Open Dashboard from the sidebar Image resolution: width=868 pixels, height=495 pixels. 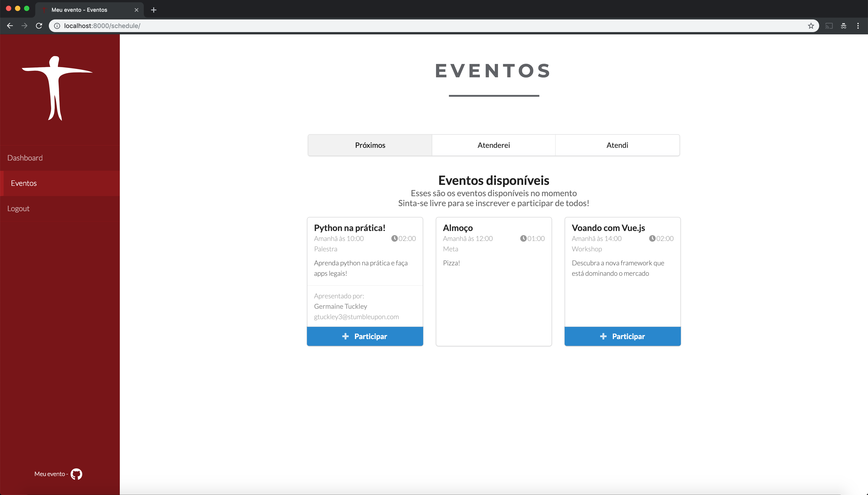25,158
